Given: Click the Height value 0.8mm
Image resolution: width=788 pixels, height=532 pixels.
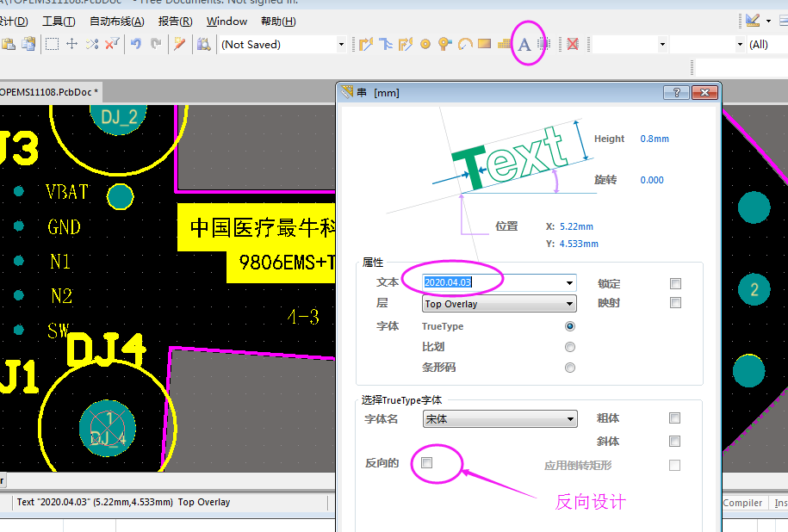Looking at the screenshot, I should [655, 139].
